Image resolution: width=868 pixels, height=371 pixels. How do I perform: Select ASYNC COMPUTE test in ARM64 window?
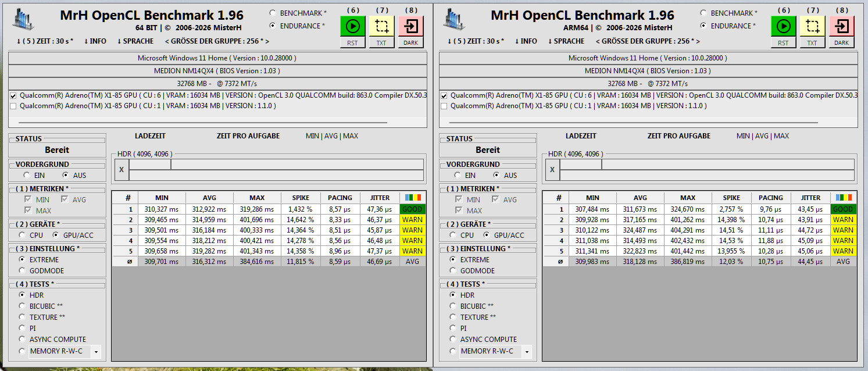point(453,339)
